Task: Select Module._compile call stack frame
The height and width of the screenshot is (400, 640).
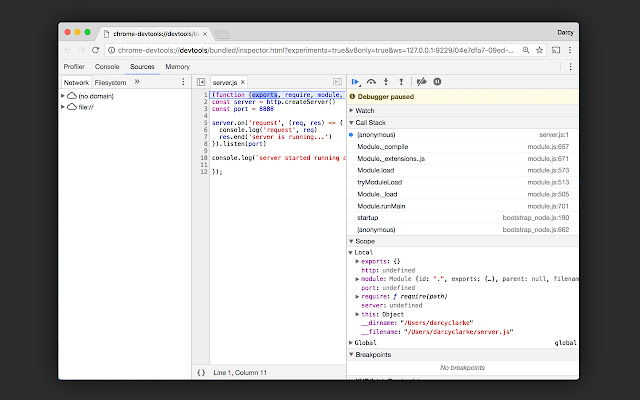Action: 381,146
